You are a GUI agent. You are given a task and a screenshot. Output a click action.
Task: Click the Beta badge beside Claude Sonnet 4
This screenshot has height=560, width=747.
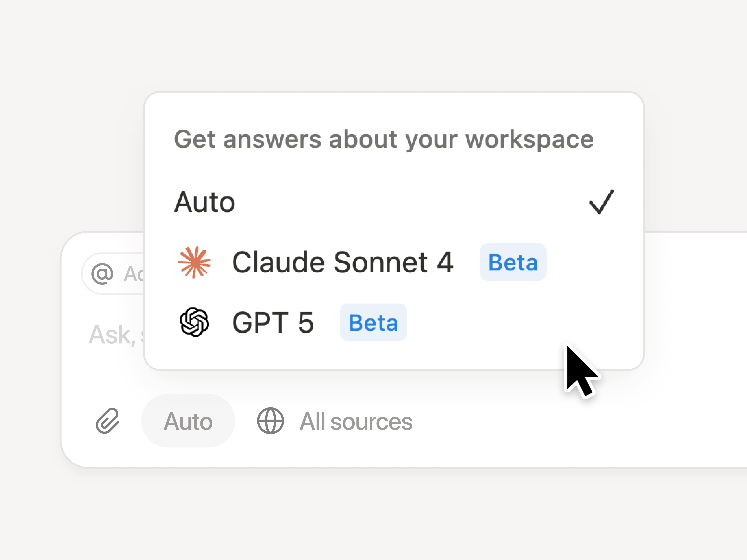(x=513, y=262)
